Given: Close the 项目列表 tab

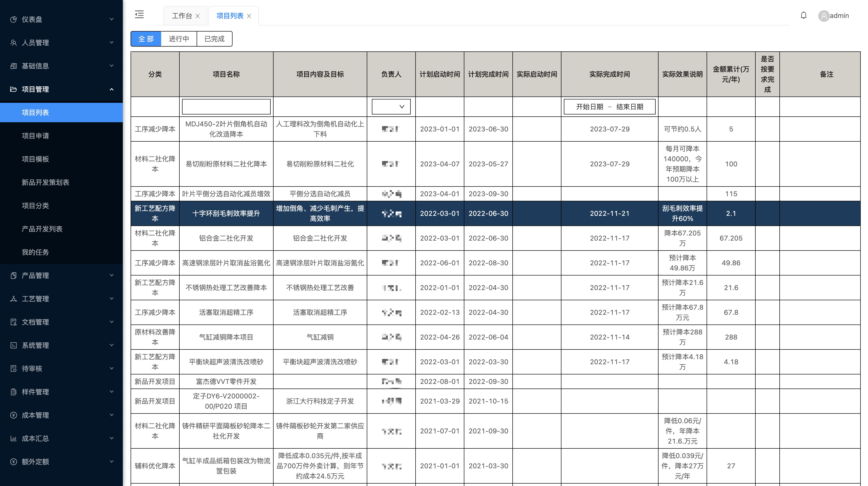Looking at the screenshot, I should [x=249, y=16].
